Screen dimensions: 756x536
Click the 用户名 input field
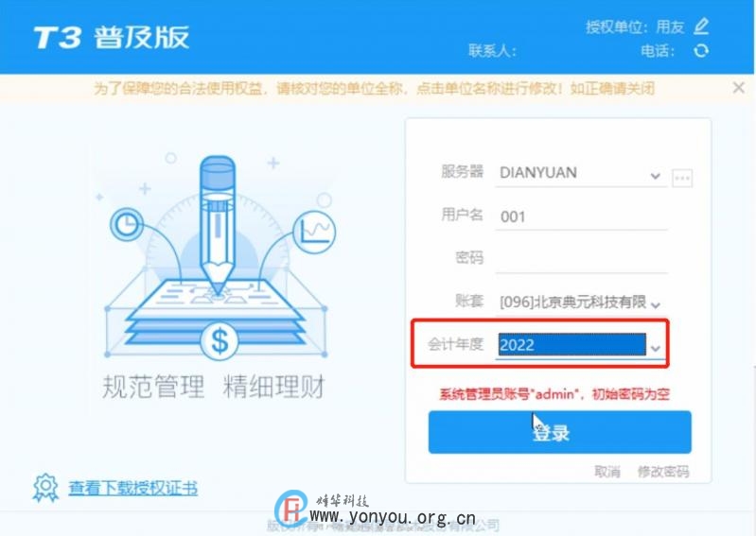pos(581,216)
